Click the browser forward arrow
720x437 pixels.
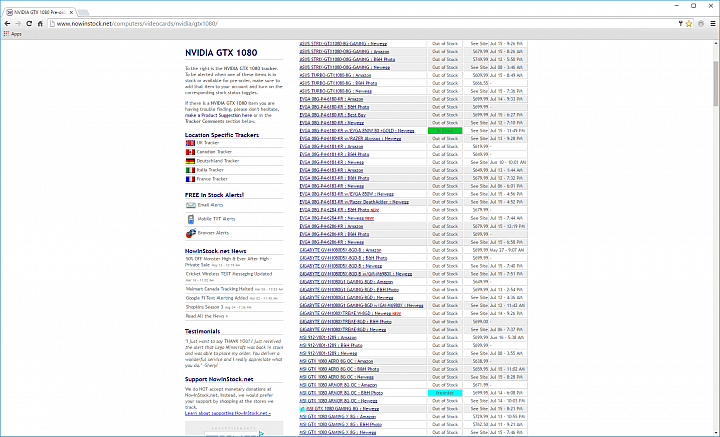coord(18,23)
